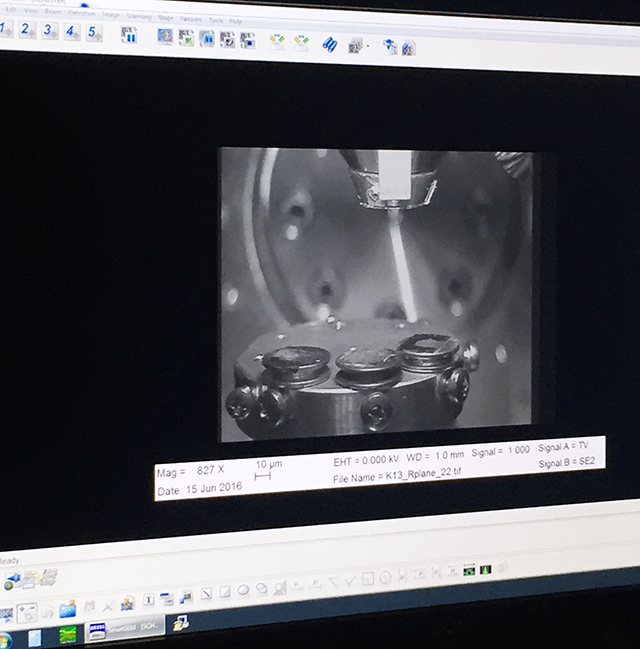Click the Signal A = TV readout

563,447
